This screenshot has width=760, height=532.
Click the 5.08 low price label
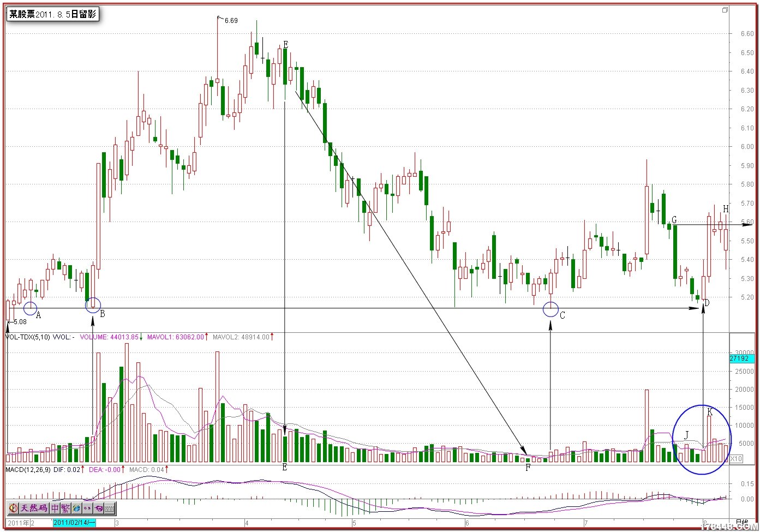20,322
